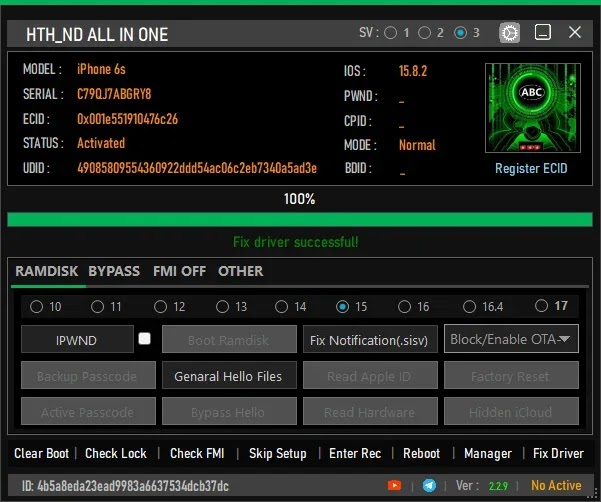Select iOS 15 radio option

coord(342,307)
